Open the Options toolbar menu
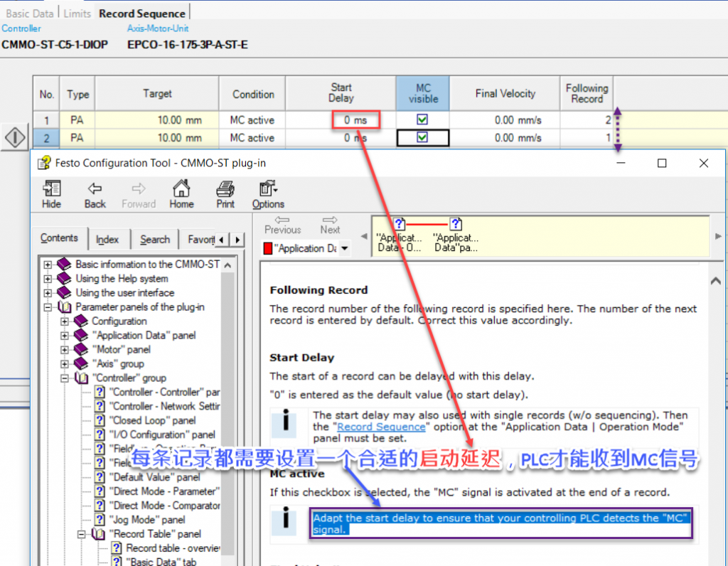 pos(268,194)
